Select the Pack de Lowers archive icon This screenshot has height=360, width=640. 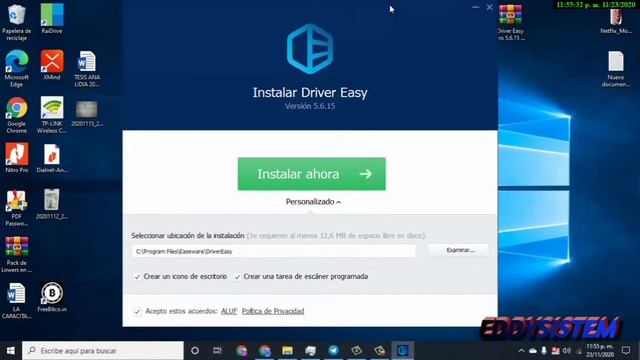pos(16,254)
